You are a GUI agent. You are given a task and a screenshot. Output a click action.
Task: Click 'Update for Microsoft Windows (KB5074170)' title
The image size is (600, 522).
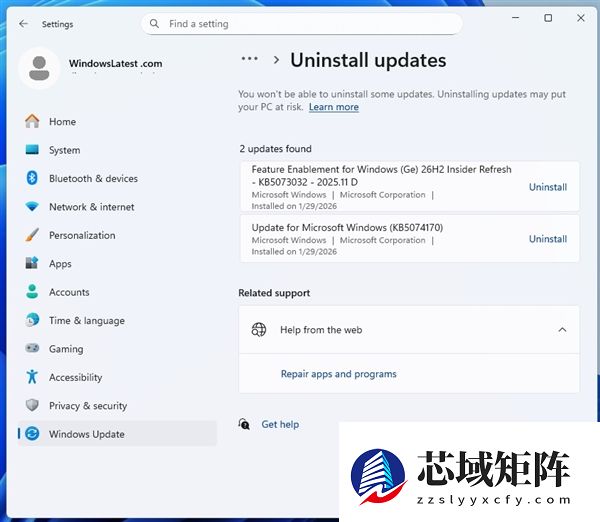[x=347, y=227]
